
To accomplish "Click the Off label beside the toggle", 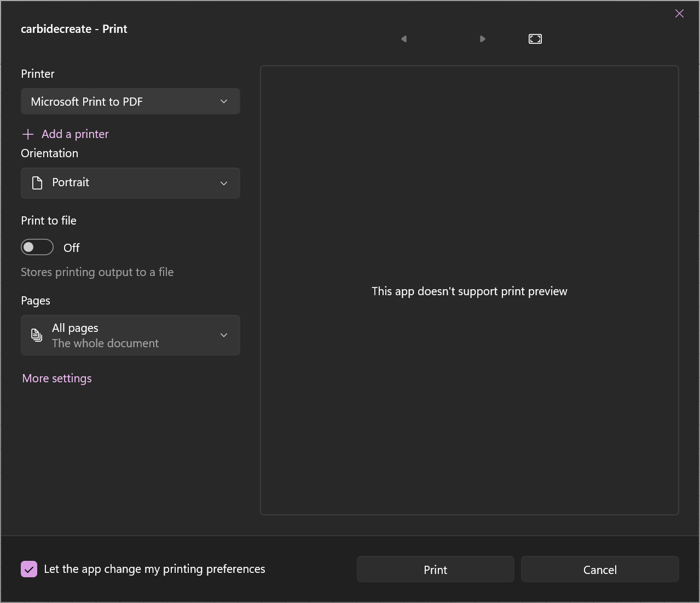I will [72, 248].
